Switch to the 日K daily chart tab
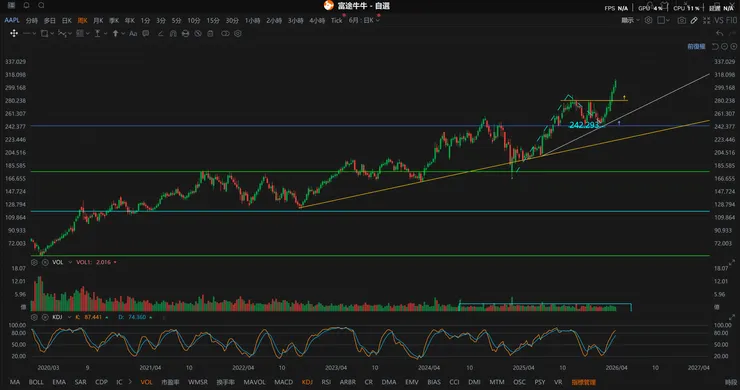The image size is (740, 390). 67,20
